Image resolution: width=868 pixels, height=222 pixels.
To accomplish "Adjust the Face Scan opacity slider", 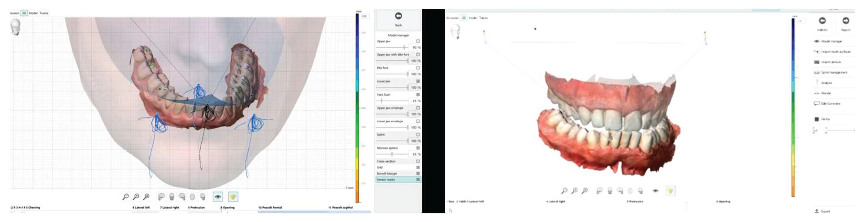I will tap(381, 100).
